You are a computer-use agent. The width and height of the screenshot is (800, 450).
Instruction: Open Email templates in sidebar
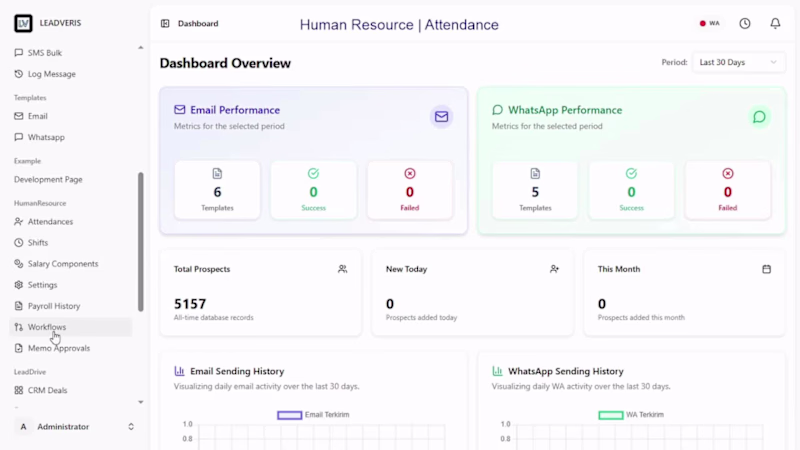click(x=71, y=116)
